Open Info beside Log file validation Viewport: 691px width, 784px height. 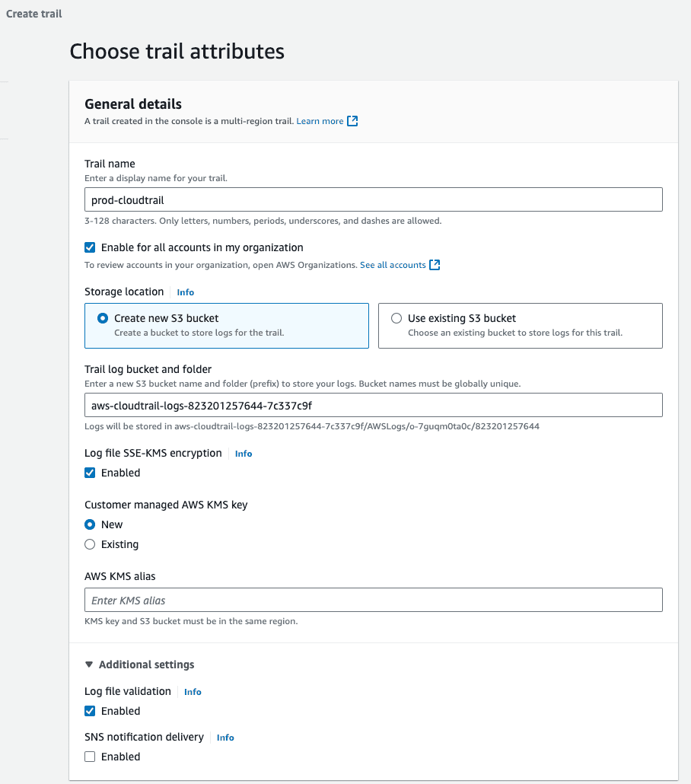(192, 691)
